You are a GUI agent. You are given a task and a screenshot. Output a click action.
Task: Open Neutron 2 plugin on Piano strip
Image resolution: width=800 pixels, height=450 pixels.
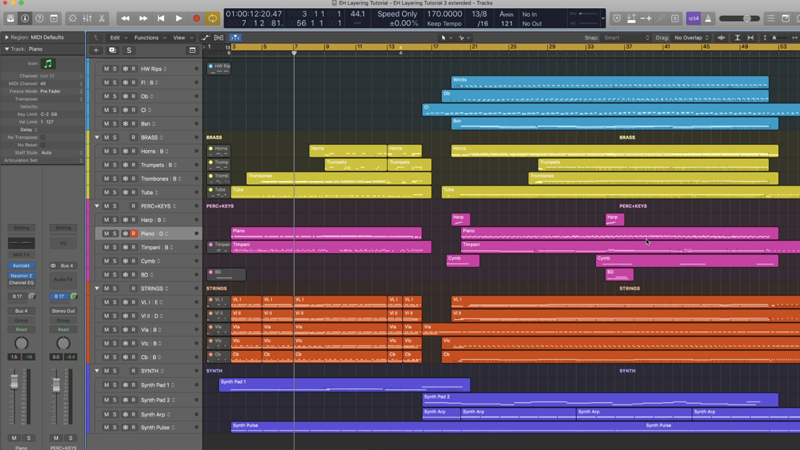[21, 276]
